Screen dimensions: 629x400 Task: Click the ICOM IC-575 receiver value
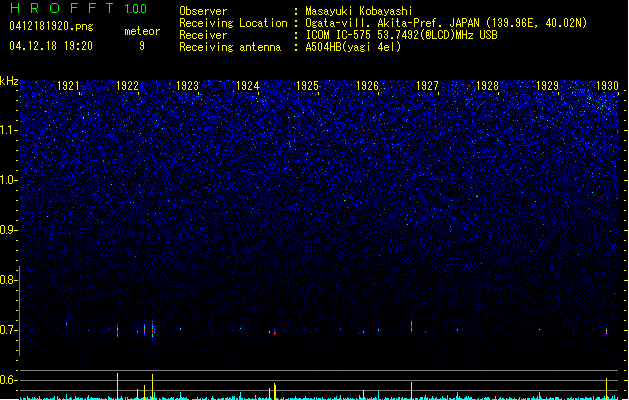401,35
